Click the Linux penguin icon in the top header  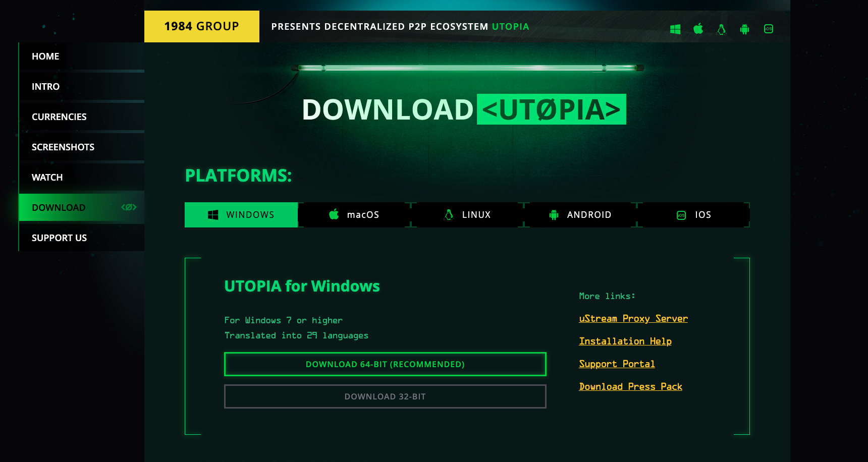(x=721, y=29)
